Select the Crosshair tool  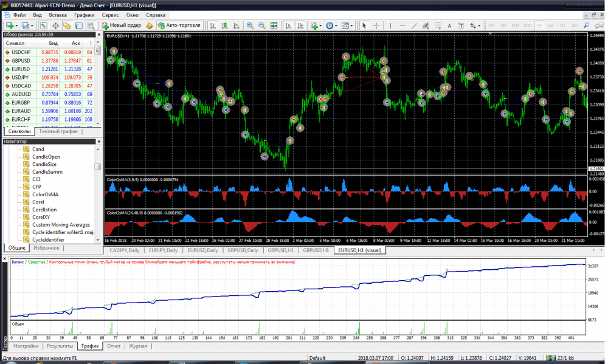coord(376,26)
